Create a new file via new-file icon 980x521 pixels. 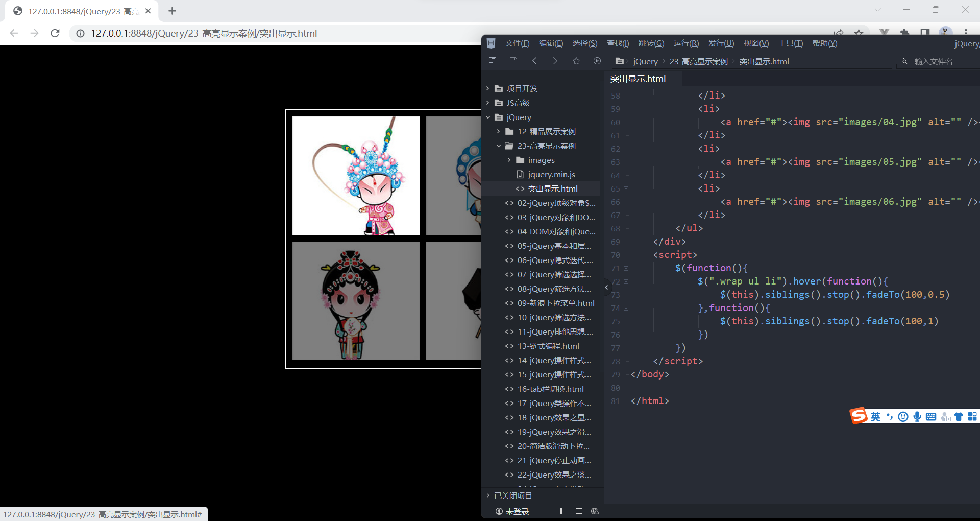493,61
